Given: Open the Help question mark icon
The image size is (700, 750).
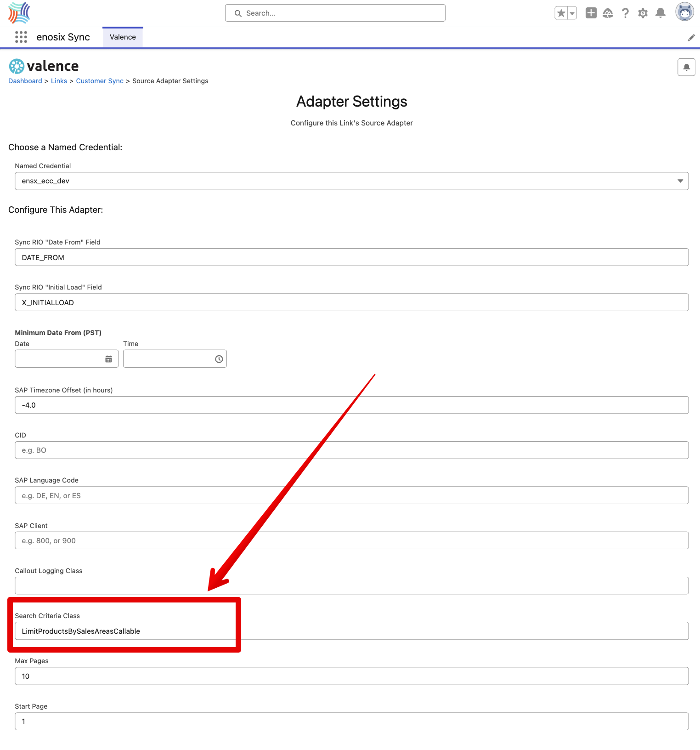Looking at the screenshot, I should 625,13.
